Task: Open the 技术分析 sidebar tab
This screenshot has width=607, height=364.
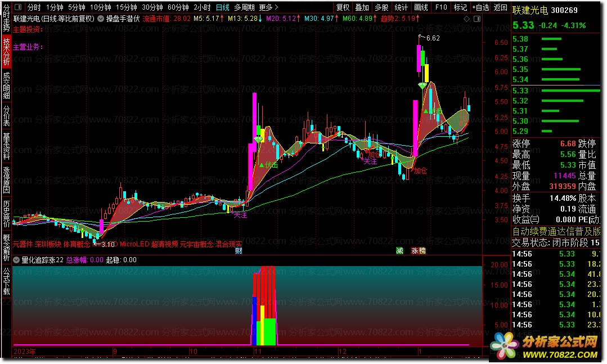Action: 6,52
